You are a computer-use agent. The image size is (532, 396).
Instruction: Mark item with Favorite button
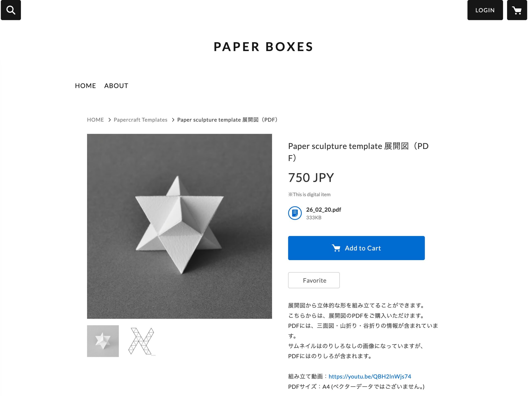(314, 280)
